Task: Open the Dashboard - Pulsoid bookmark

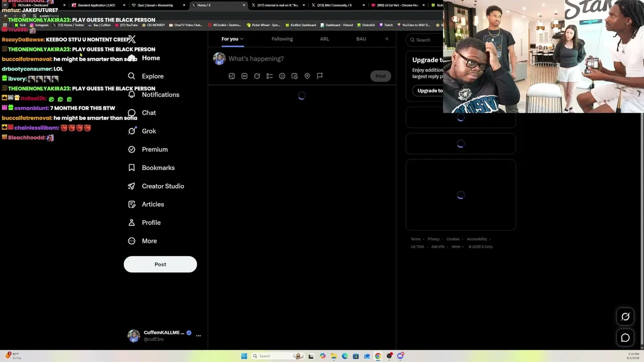Action: [x=337, y=25]
